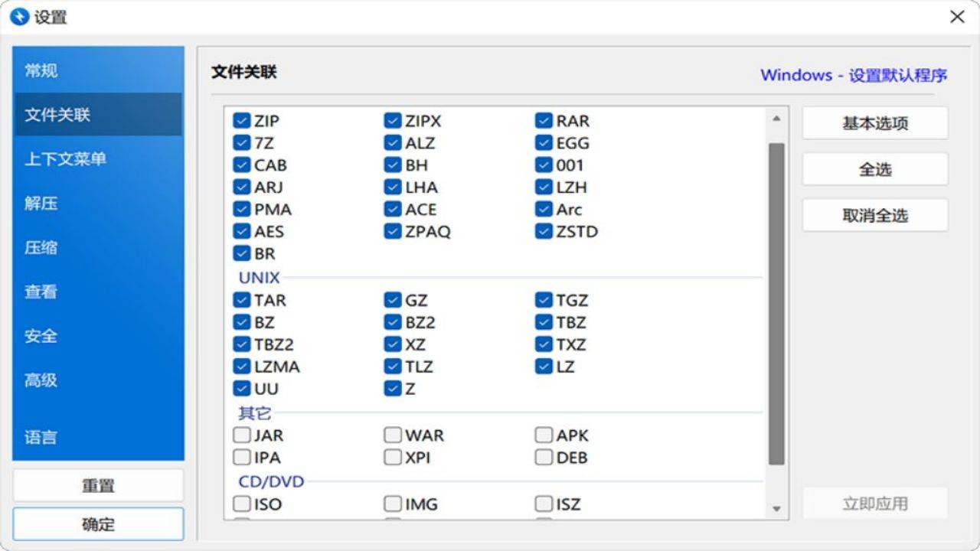The image size is (980, 551).
Task: Disable the 7Z association
Action: (x=240, y=142)
